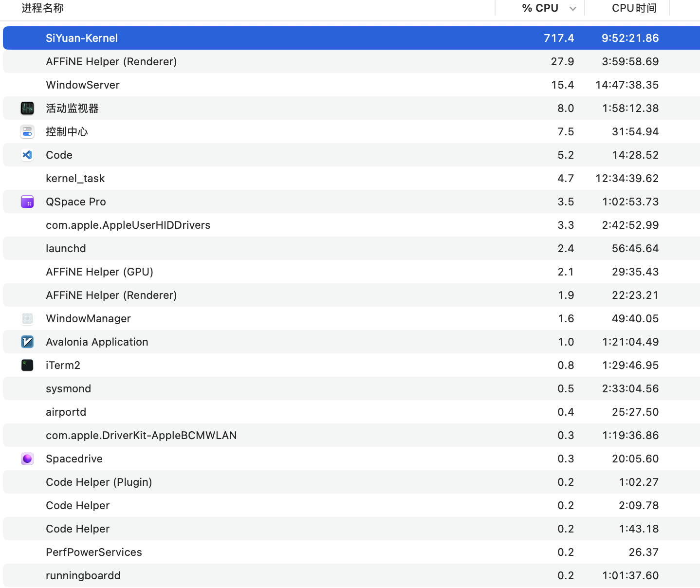
Task: Click the CPU time 9:52:21.86
Action: [630, 38]
